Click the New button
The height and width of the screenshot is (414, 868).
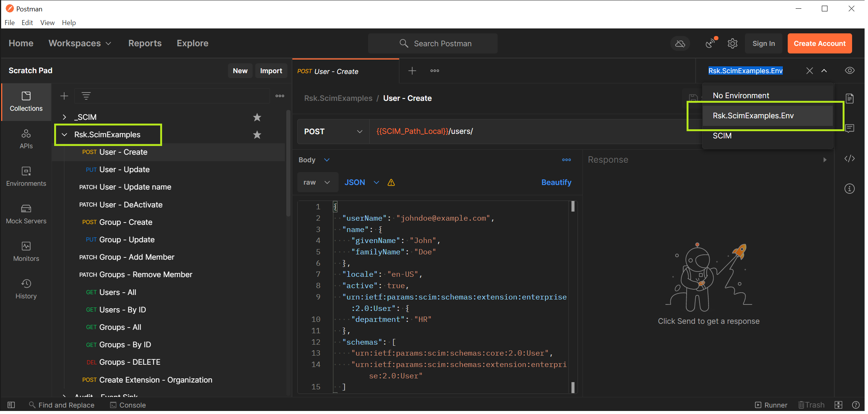point(240,71)
